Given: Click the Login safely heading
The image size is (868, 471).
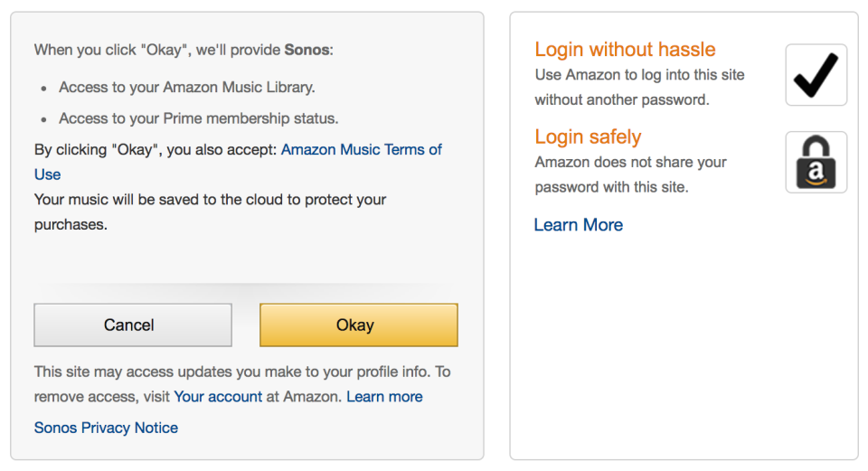Looking at the screenshot, I should tap(588, 137).
